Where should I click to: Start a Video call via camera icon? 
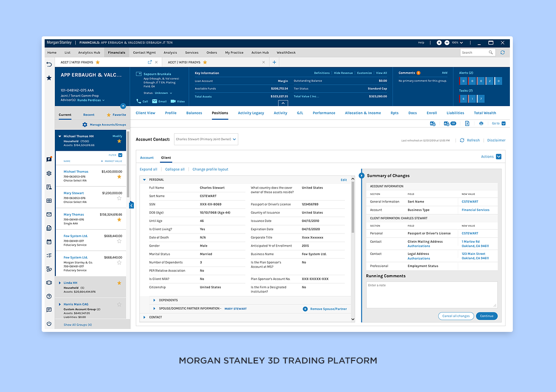173,101
